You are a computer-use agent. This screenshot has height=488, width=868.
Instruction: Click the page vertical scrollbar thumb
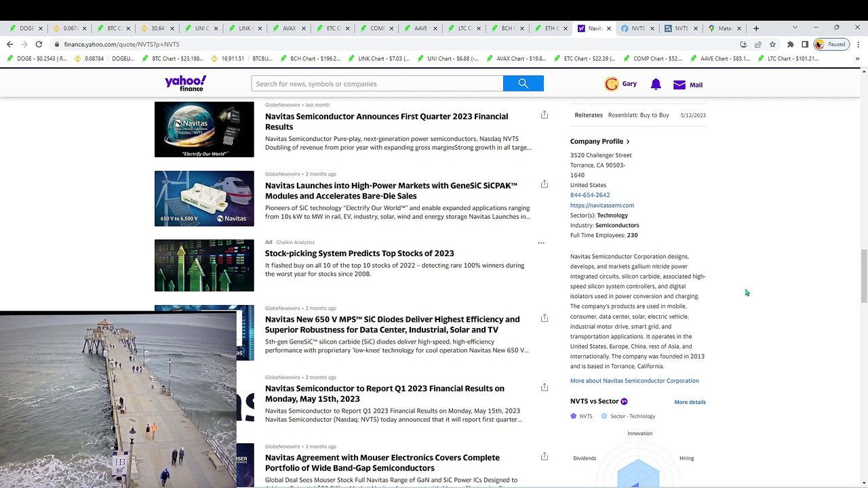tap(863, 277)
